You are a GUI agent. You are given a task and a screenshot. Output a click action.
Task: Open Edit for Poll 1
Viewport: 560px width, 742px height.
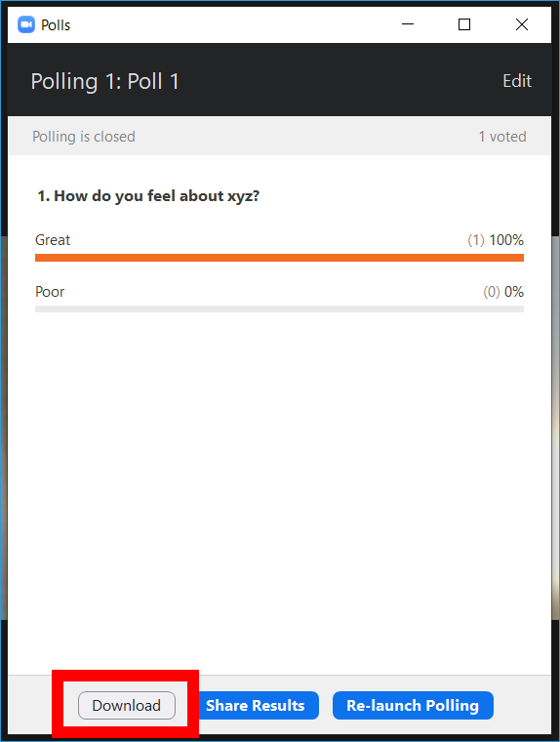click(517, 81)
